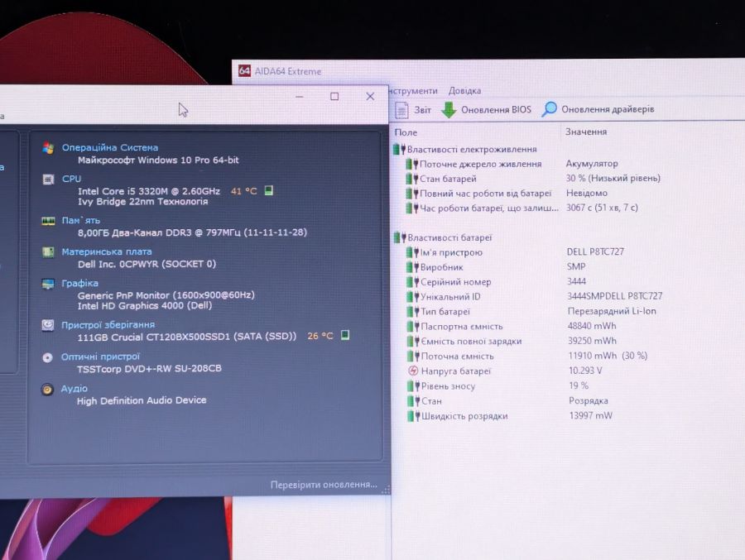Click the Оновлення драйверів magnifier icon
This screenshot has width=745, height=560.
[549, 109]
